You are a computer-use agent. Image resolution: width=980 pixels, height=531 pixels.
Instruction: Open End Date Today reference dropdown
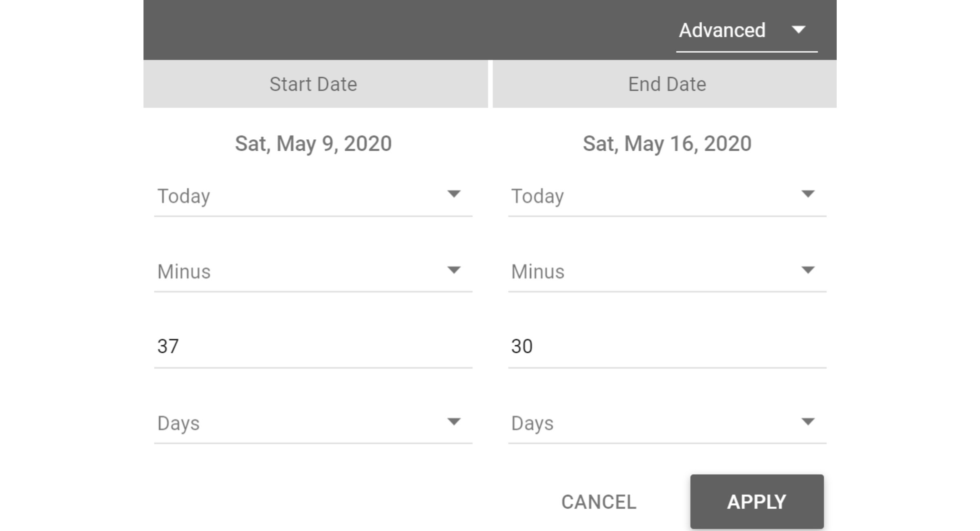(667, 196)
